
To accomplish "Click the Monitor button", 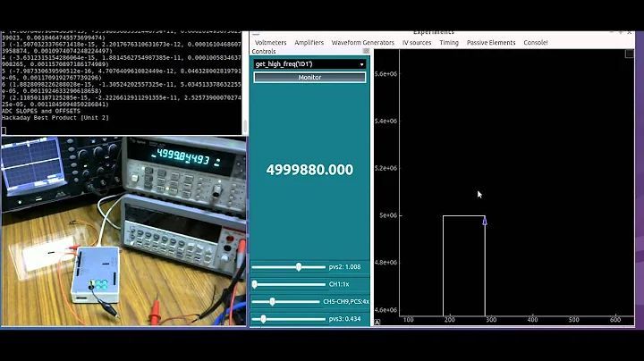I will click(x=309, y=77).
